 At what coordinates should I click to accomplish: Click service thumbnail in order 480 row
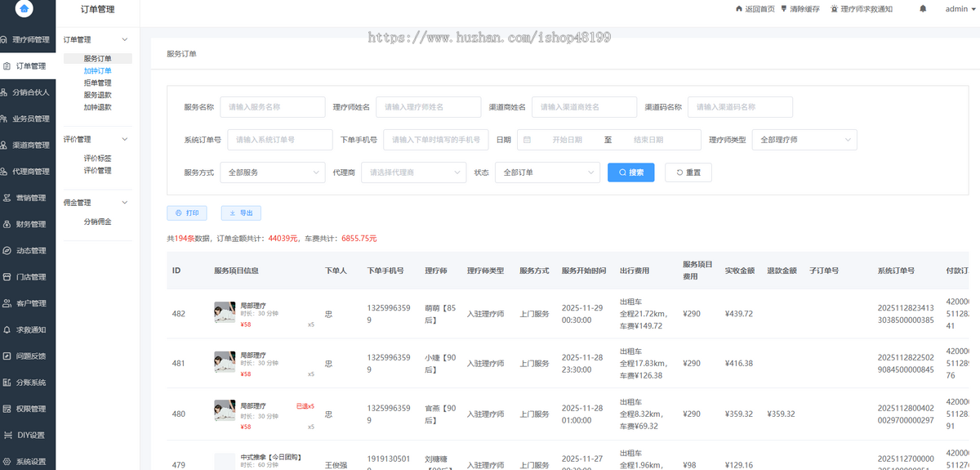tap(225, 412)
